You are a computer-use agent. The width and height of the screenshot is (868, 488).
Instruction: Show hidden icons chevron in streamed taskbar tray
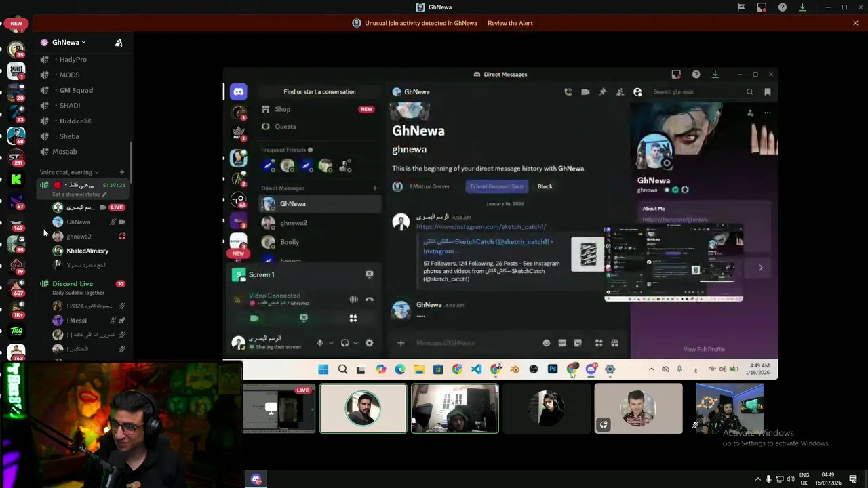tap(652, 369)
